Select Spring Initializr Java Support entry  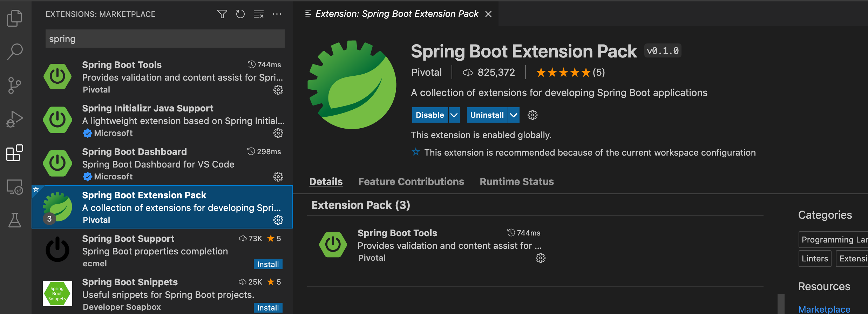(162, 120)
